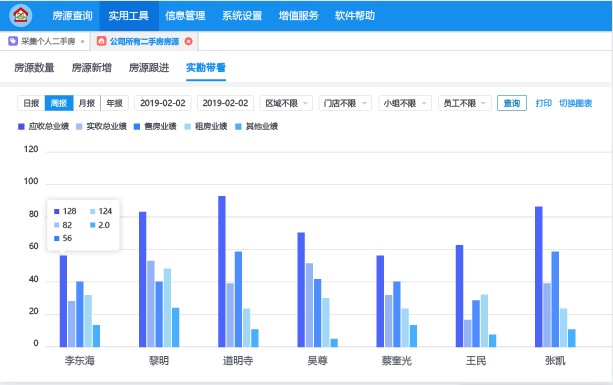The image size is (613, 385).
Task: Click the start date field 2019-02-02
Action: (x=163, y=103)
